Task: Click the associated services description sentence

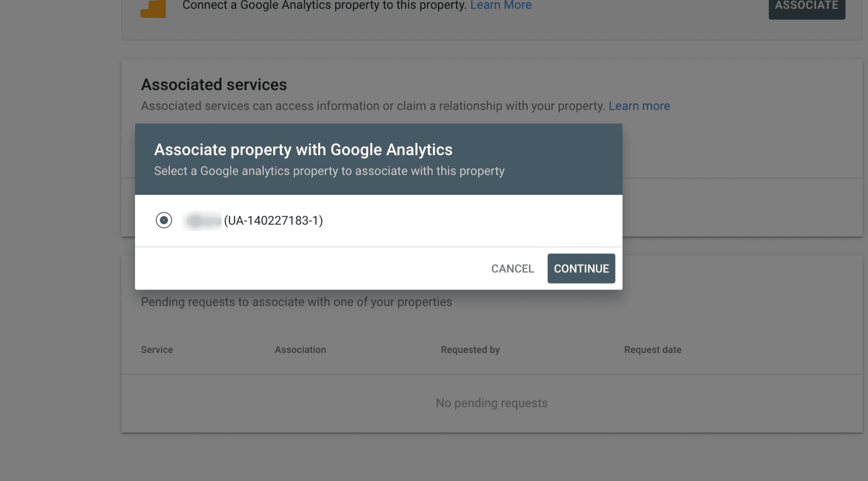Action: 372,106
